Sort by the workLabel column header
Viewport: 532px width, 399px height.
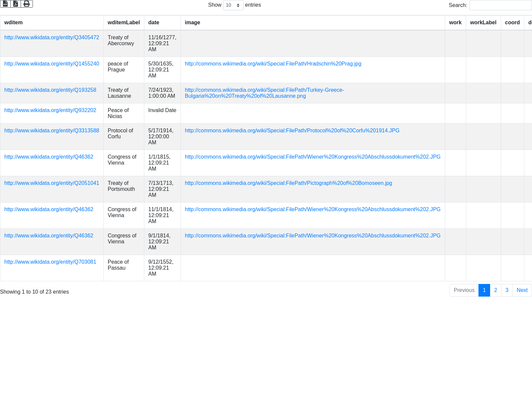[483, 23]
